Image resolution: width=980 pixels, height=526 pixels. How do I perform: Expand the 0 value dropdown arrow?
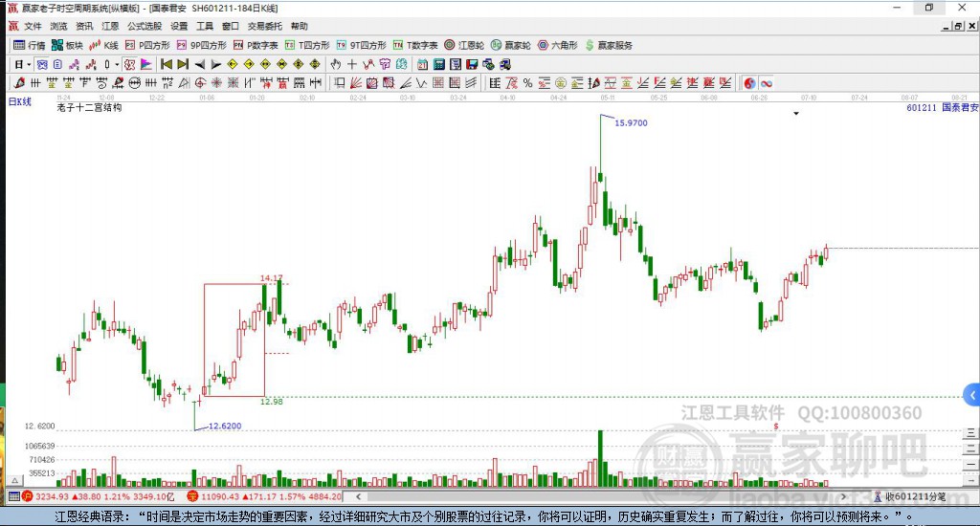117,64
